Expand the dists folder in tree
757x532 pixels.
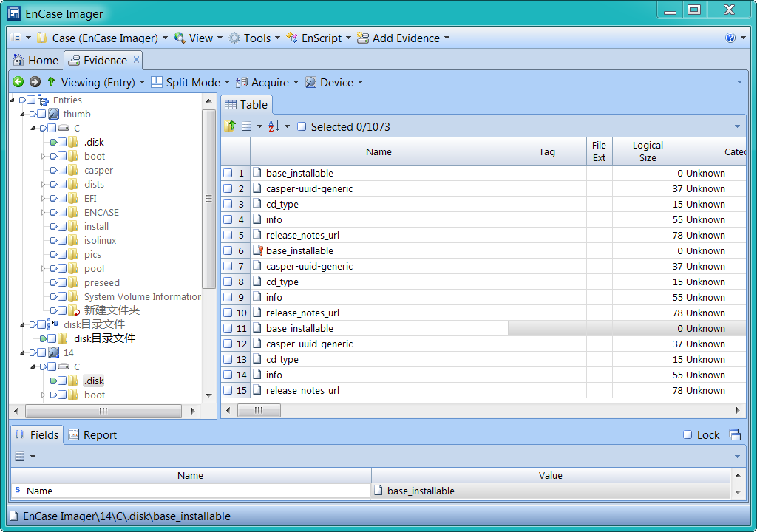tap(43, 185)
